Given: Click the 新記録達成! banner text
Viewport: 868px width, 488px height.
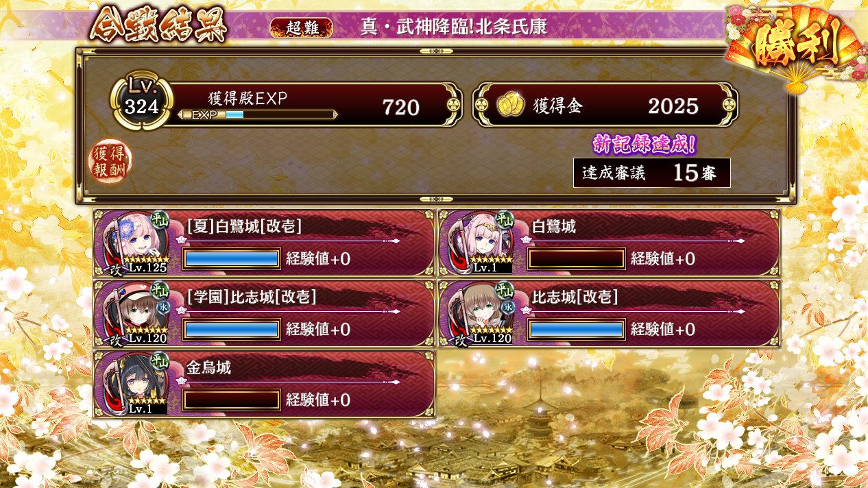Looking at the screenshot, I should coord(644,145).
